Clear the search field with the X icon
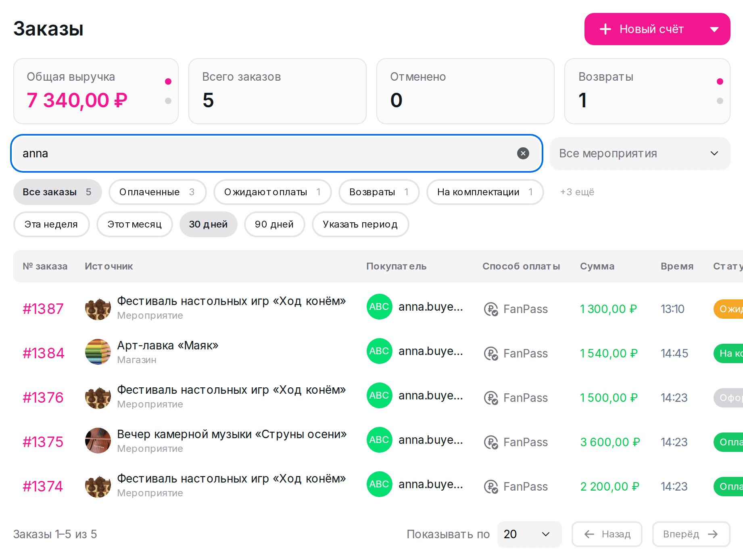Screen dimensions: 743x560 tap(523, 153)
